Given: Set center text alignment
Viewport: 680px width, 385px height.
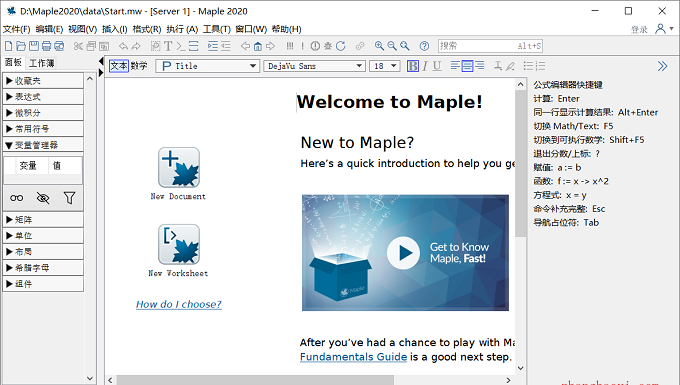Looking at the screenshot, I should pos(467,66).
